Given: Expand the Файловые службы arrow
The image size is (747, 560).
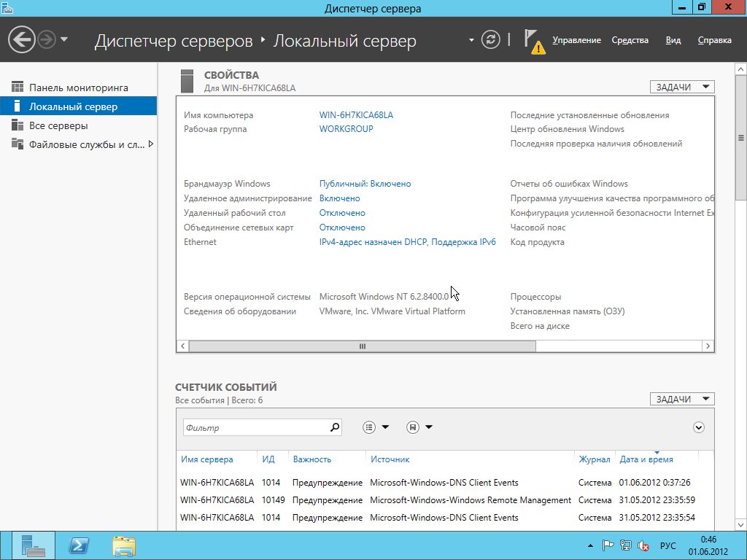Looking at the screenshot, I should point(150,144).
